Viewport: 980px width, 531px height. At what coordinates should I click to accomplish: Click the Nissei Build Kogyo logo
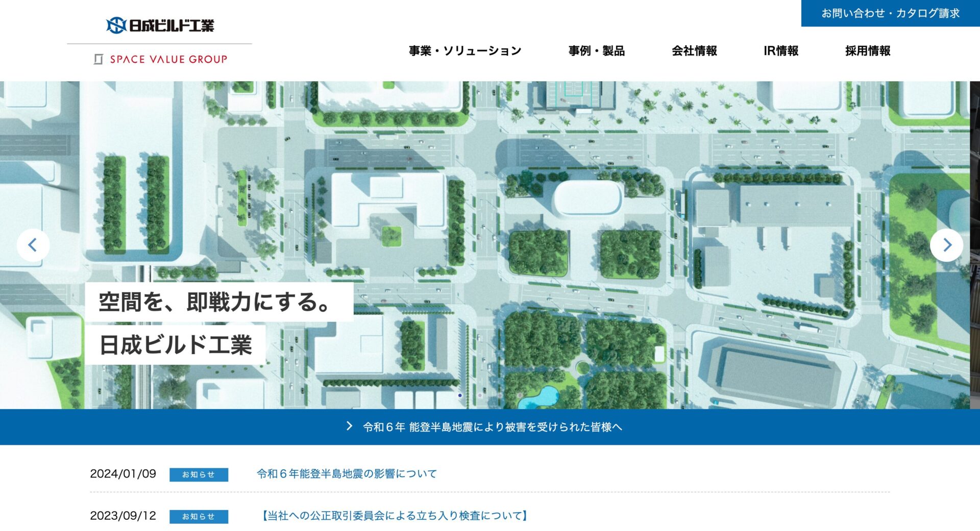[160, 25]
